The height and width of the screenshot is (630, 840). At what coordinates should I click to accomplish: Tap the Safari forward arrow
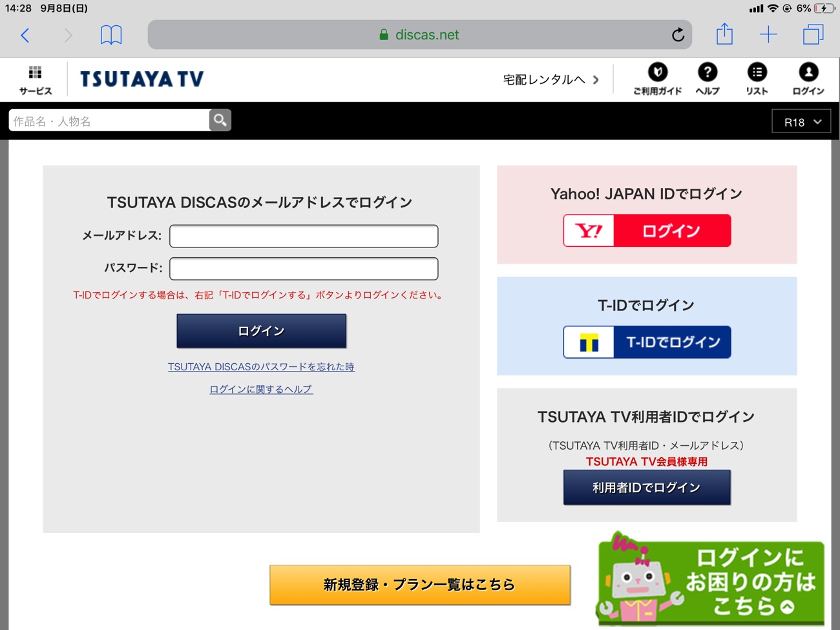[x=68, y=35]
